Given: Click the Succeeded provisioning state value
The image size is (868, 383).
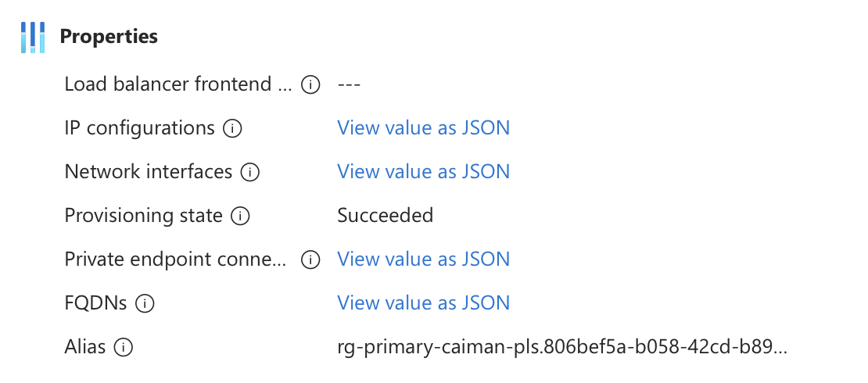Looking at the screenshot, I should (x=385, y=216).
